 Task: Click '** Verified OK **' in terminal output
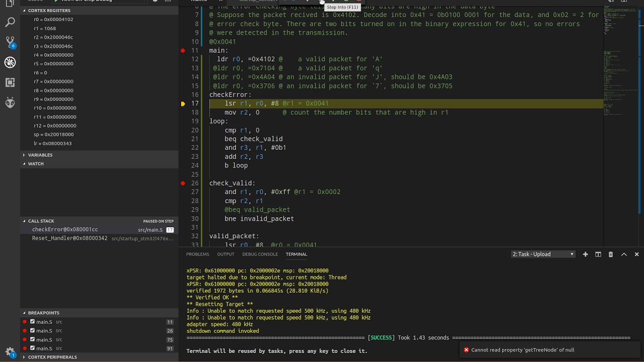[212, 298]
